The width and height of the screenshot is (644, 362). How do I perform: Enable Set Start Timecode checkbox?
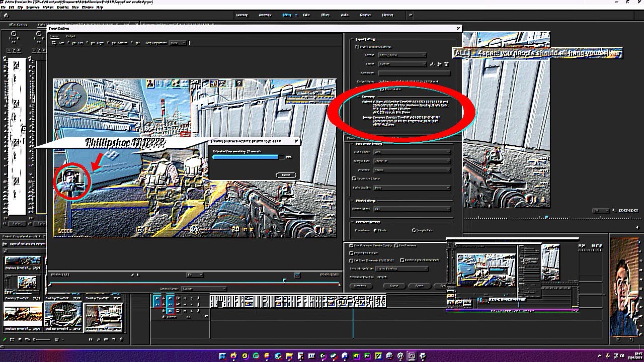352,260
